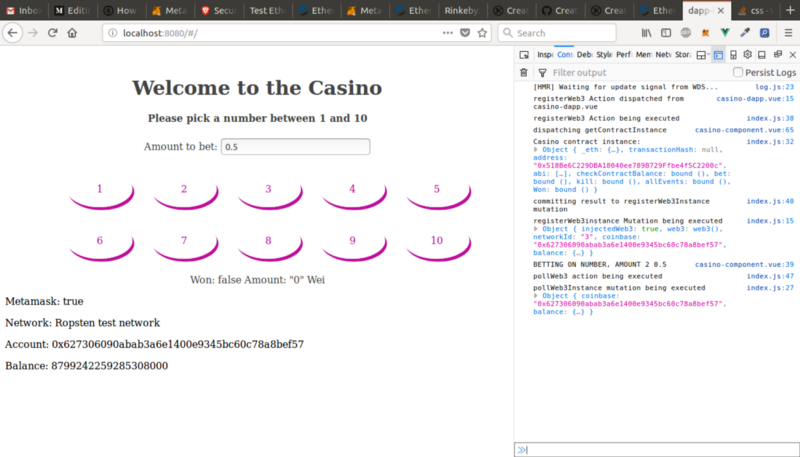Bet on number 10

438,245
